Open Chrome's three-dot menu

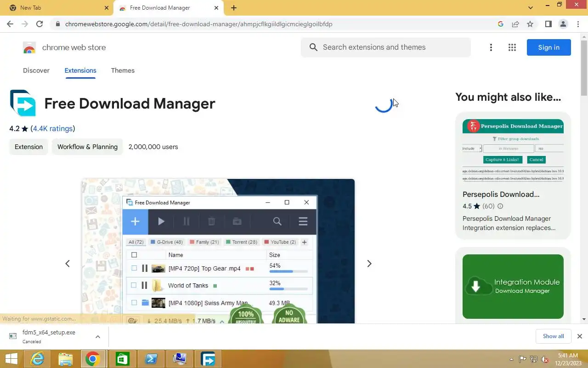577,24
